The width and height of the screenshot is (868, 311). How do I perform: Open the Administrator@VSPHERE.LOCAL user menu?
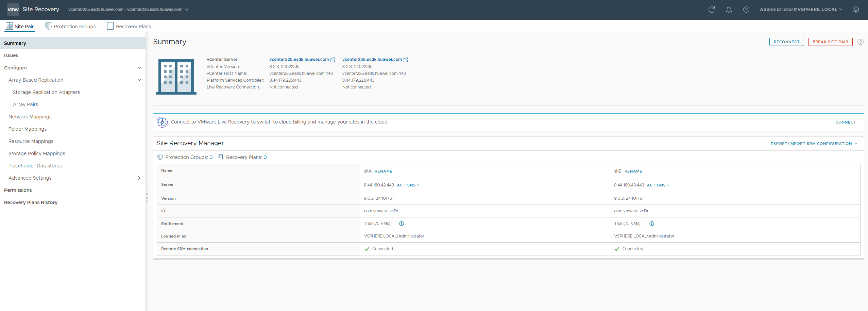tap(801, 10)
